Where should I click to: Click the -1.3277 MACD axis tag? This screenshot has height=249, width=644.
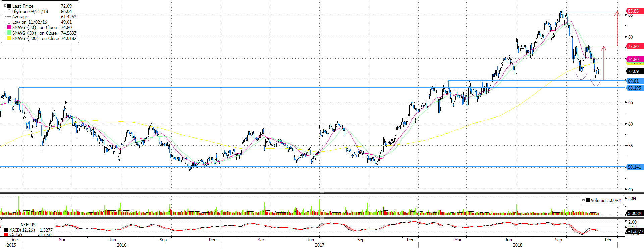[x=635, y=231]
